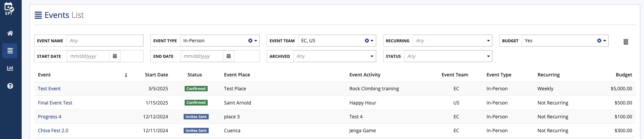
Task: Click the US team cell
Action: [x=456, y=103]
